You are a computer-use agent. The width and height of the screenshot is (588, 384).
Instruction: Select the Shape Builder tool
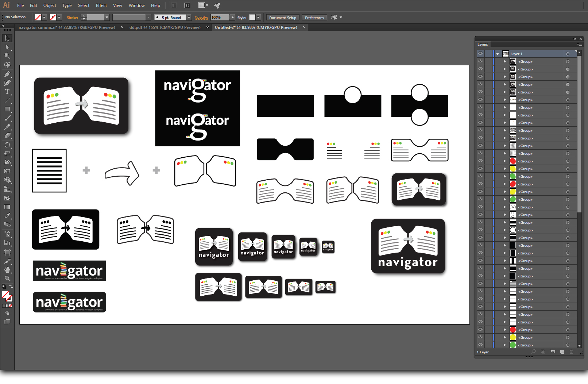point(7,180)
